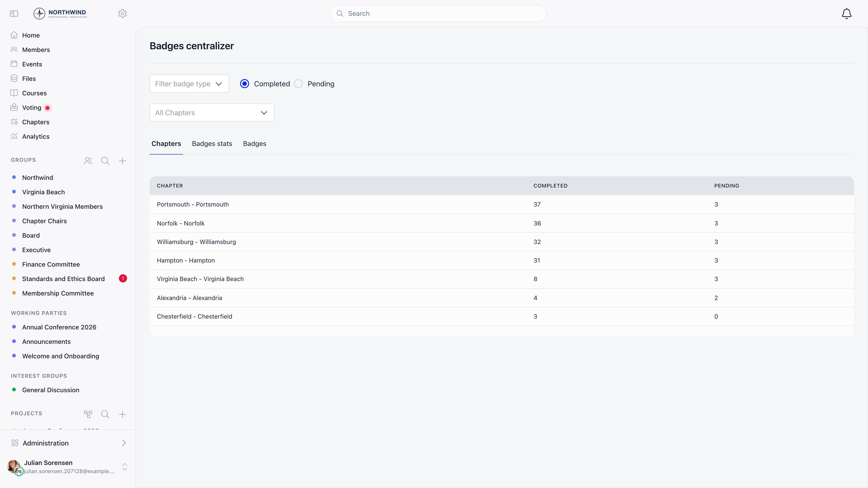Open the Membership Committee group
868x488 pixels.
(58, 293)
